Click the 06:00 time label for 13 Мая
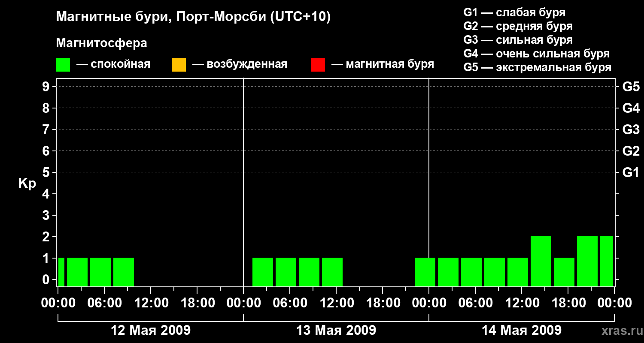 290,303
